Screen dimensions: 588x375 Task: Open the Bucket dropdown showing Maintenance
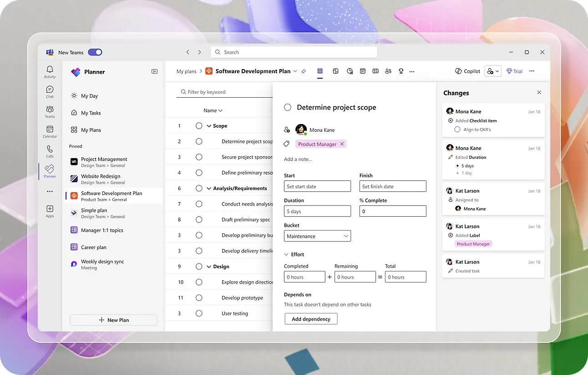(x=317, y=236)
